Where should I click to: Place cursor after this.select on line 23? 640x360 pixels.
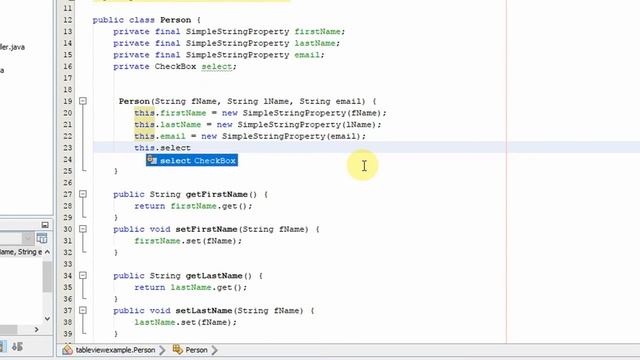[x=191, y=148]
